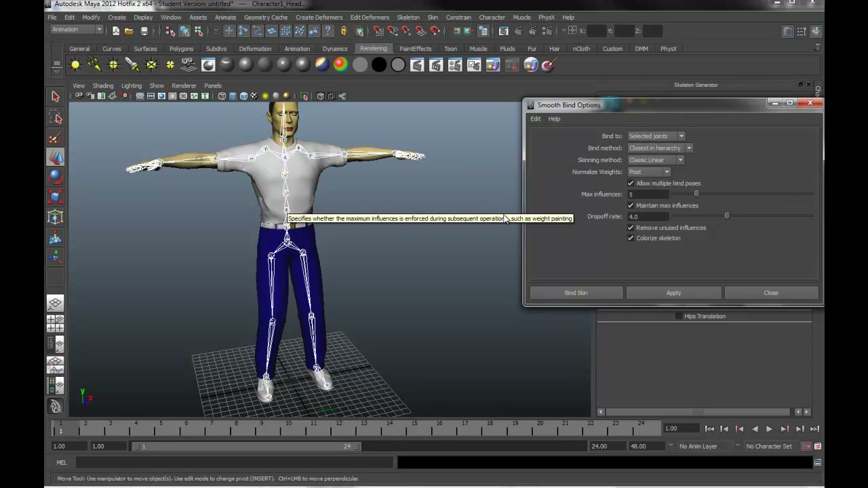Click the Bind Skin button
Image resolution: width=868 pixels, height=488 pixels.
coord(576,293)
